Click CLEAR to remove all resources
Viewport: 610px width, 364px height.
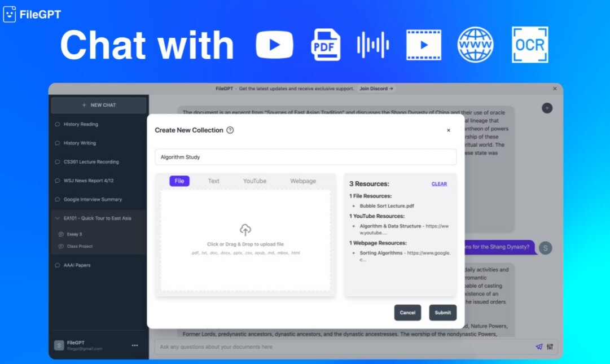439,184
